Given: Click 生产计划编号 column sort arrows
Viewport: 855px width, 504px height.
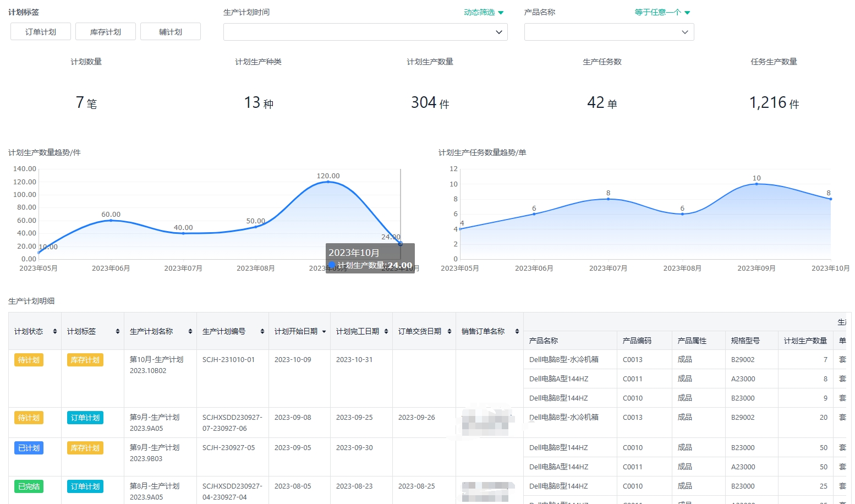Looking at the screenshot, I should coord(262,331).
